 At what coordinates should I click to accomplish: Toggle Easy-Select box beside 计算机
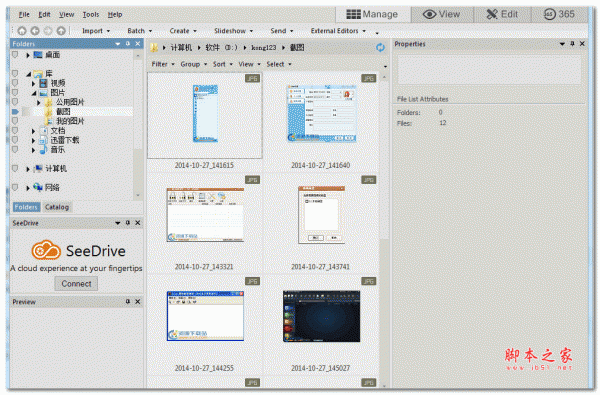(15, 168)
